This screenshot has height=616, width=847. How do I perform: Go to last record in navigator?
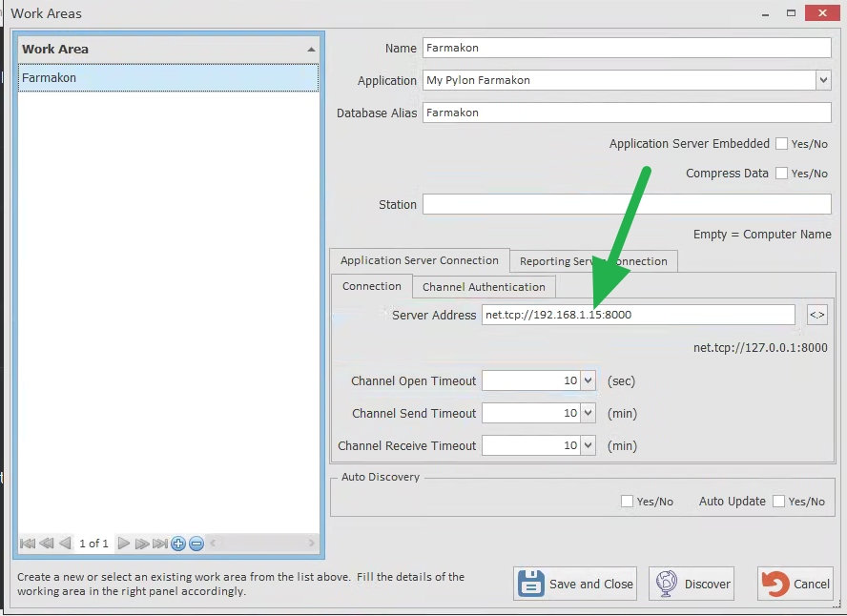tap(159, 544)
